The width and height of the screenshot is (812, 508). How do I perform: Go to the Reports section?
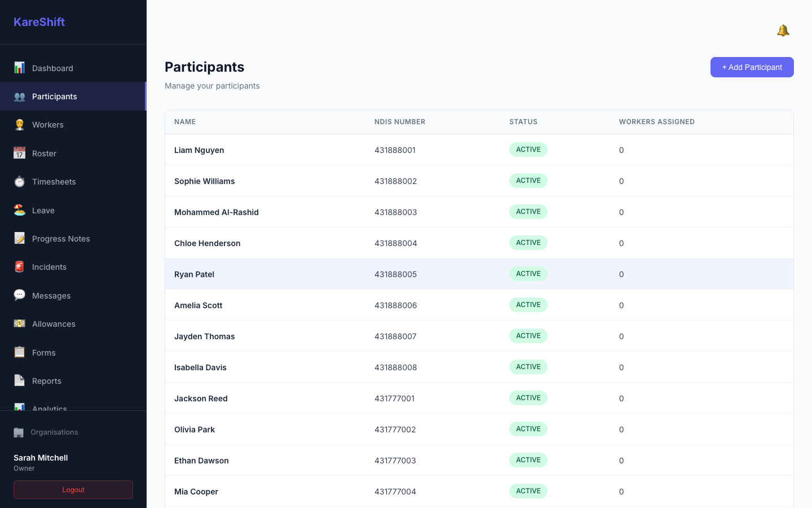[73, 380]
